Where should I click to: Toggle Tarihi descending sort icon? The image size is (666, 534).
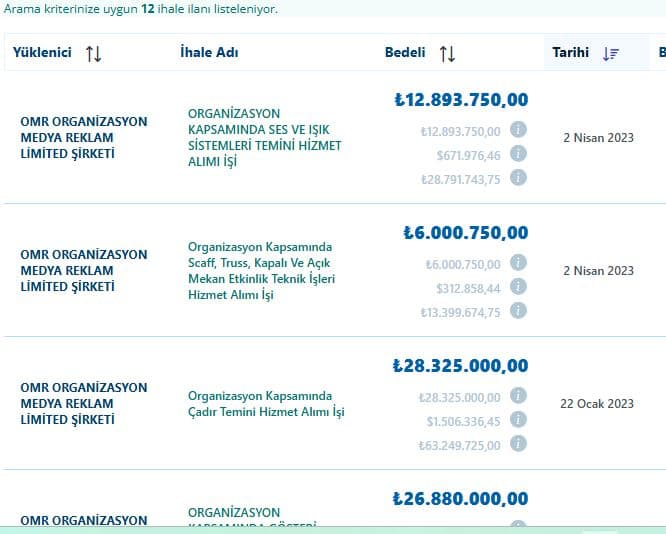click(611, 54)
